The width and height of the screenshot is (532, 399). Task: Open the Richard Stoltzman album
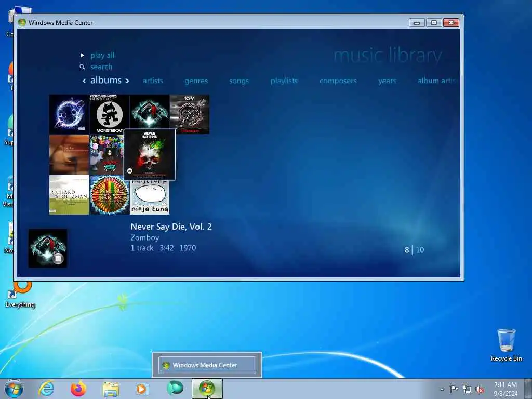click(x=69, y=195)
